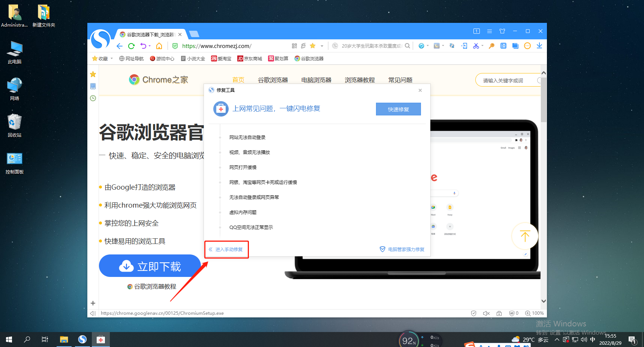Click the 快速修复 quick repair button
Screen dimensions: 644x347
pyautogui.click(x=398, y=109)
